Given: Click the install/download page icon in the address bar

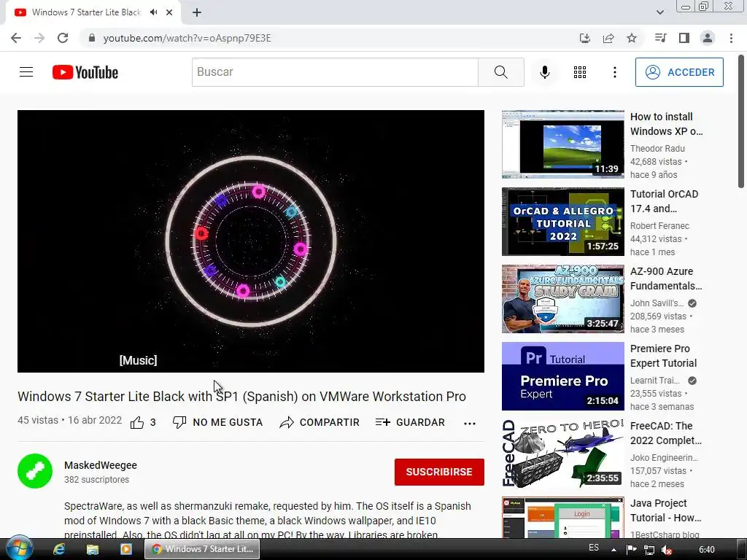Looking at the screenshot, I should (584, 38).
